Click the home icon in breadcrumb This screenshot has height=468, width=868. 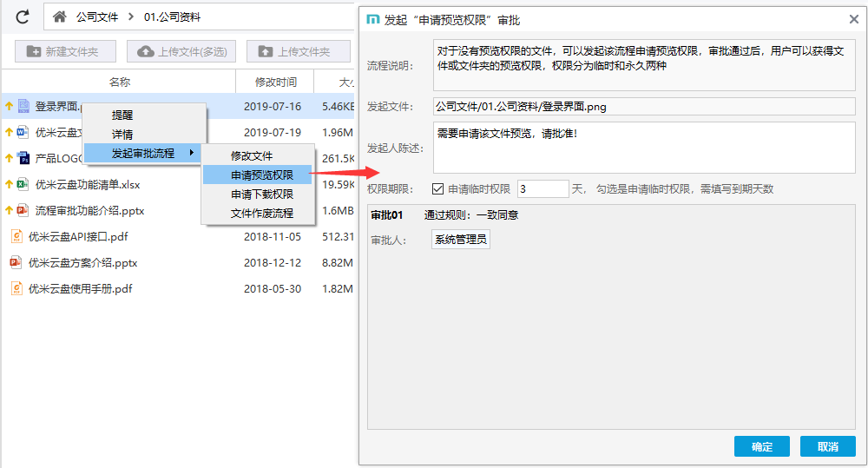(60, 16)
